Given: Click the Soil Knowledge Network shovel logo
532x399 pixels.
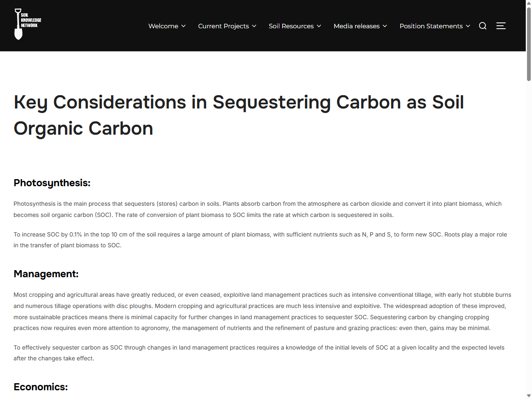Looking at the screenshot, I should tap(27, 24).
